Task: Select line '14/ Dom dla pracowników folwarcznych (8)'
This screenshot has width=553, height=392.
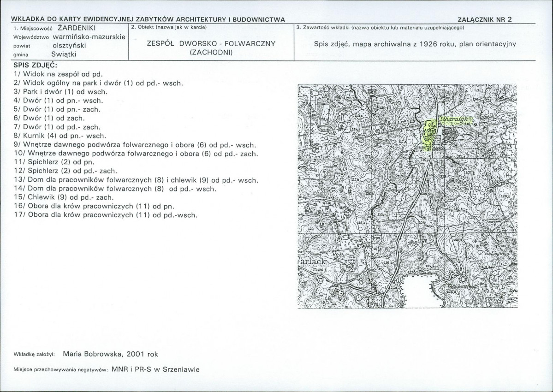Action: 115,189
